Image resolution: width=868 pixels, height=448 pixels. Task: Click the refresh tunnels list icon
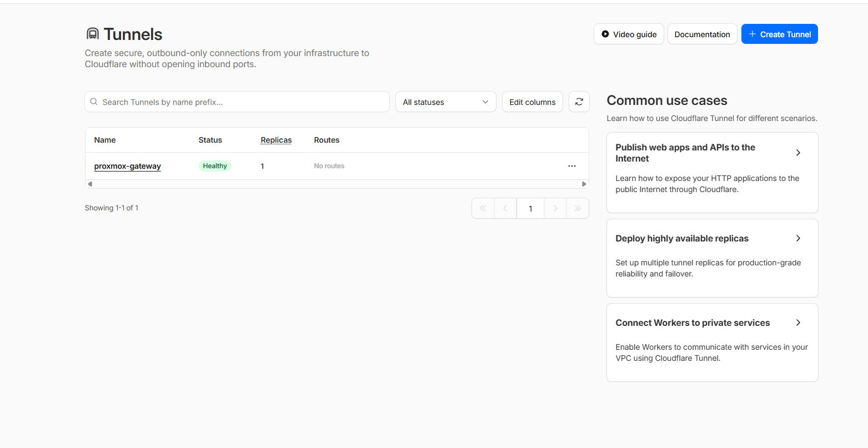(x=579, y=102)
